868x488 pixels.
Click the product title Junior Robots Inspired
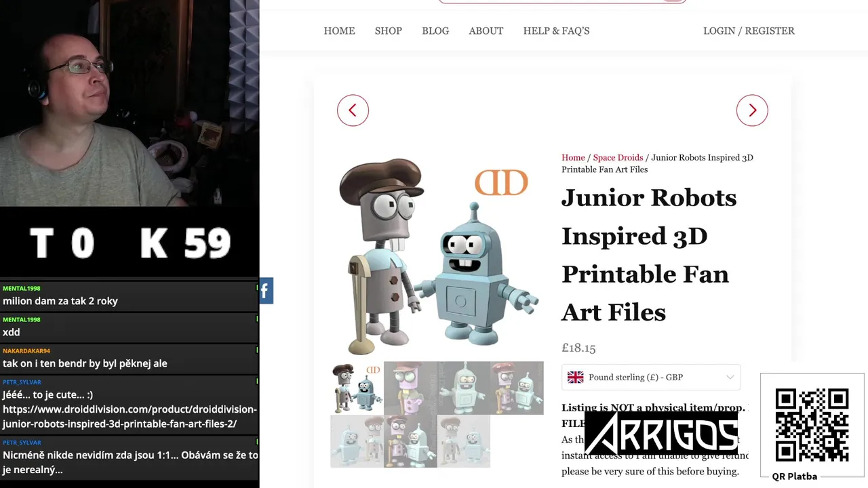point(649,255)
